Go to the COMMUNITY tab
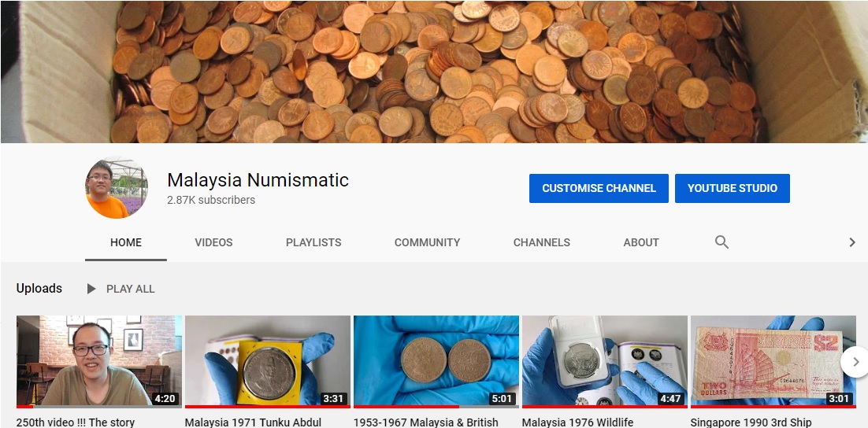Image resolution: width=868 pixels, height=428 pixels. (x=428, y=242)
